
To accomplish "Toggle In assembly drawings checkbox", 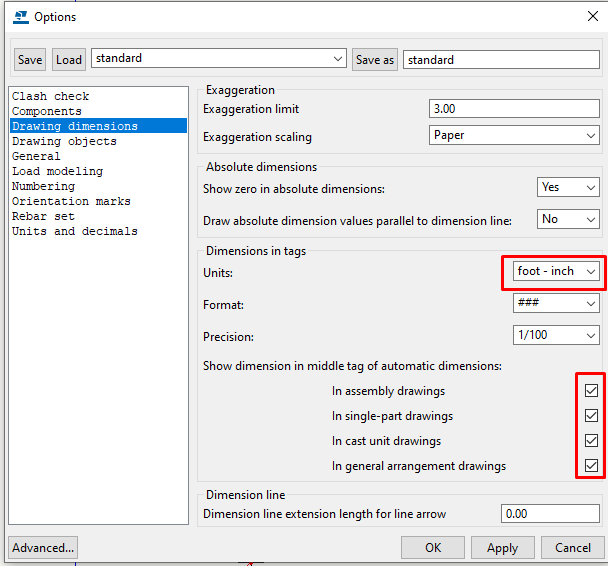I will point(591,390).
